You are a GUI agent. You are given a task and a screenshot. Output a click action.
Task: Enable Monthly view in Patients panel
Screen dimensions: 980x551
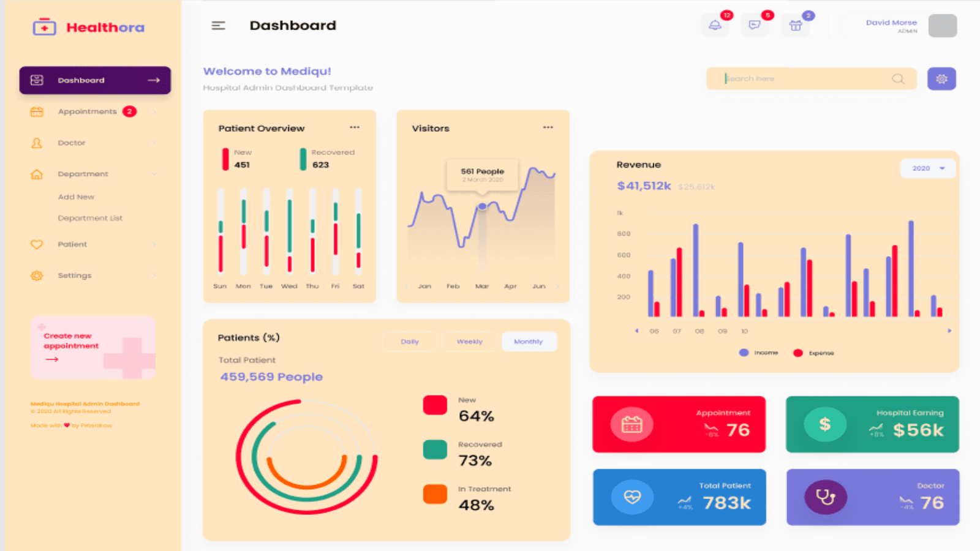coord(529,341)
